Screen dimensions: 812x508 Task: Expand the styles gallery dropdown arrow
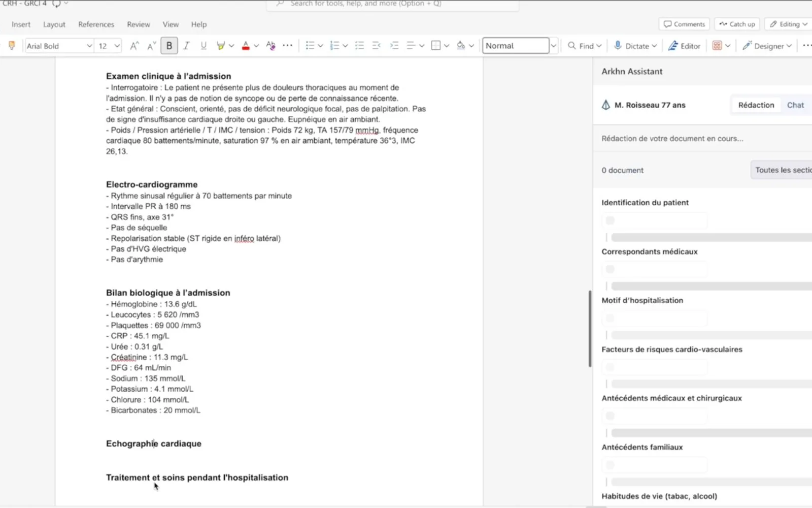(x=554, y=46)
